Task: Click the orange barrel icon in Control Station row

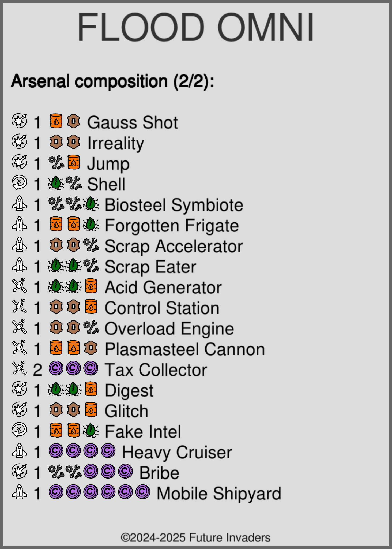Action: (x=91, y=307)
